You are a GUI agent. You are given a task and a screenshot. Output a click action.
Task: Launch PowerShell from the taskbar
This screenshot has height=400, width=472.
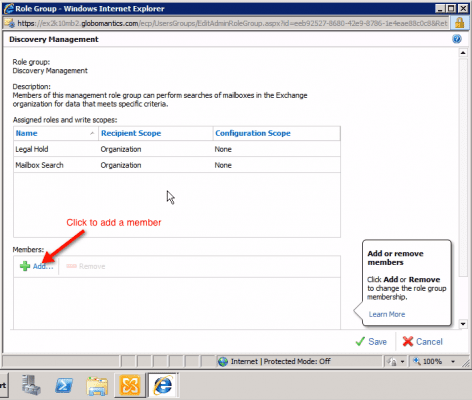[x=64, y=385]
